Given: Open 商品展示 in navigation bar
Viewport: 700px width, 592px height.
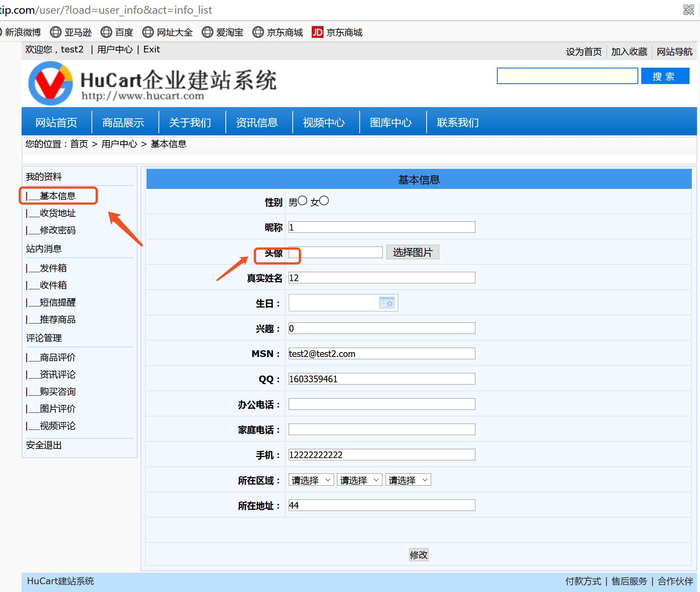Looking at the screenshot, I should pos(123,122).
